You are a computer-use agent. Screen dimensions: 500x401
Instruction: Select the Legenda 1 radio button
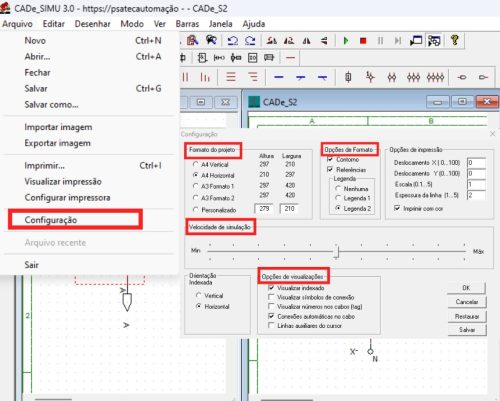pyautogui.click(x=338, y=198)
